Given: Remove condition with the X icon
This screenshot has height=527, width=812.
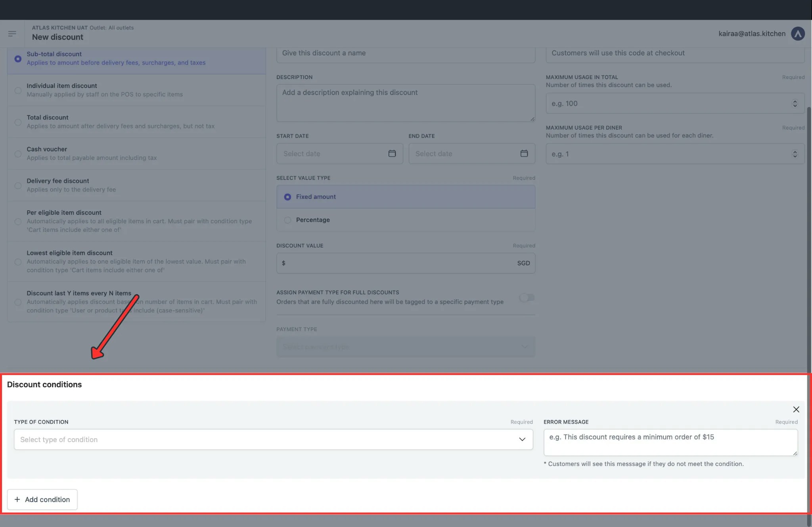Looking at the screenshot, I should 796,409.
